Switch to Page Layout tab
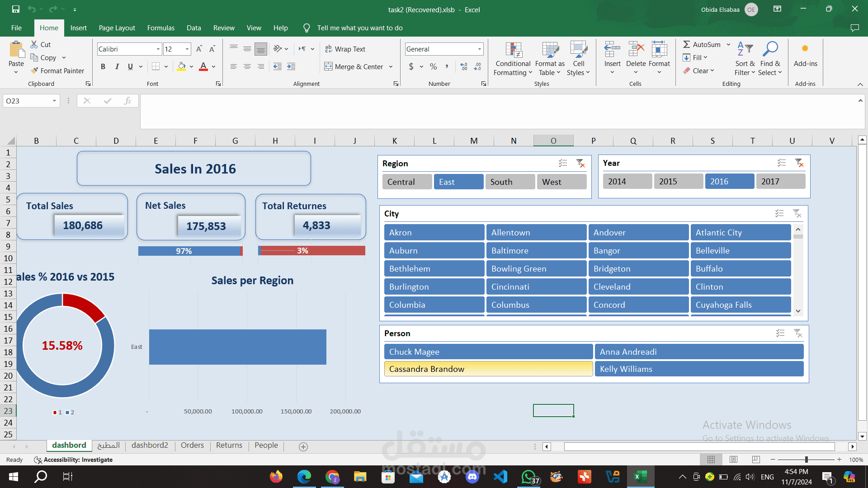This screenshot has height=488, width=868. pyautogui.click(x=117, y=28)
